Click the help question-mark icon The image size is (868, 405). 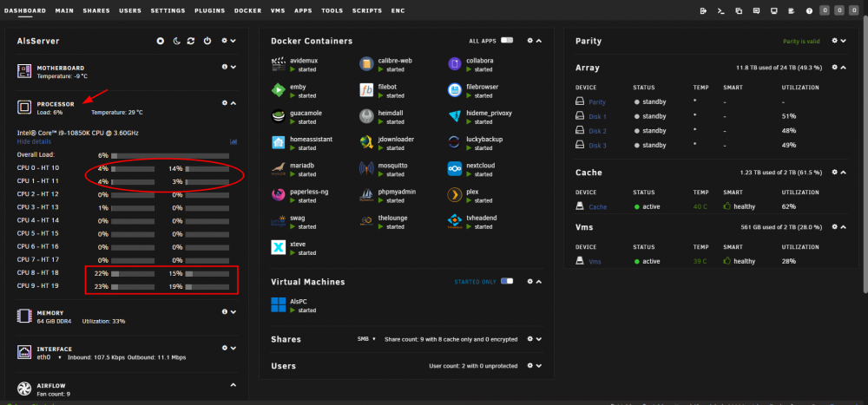(809, 10)
